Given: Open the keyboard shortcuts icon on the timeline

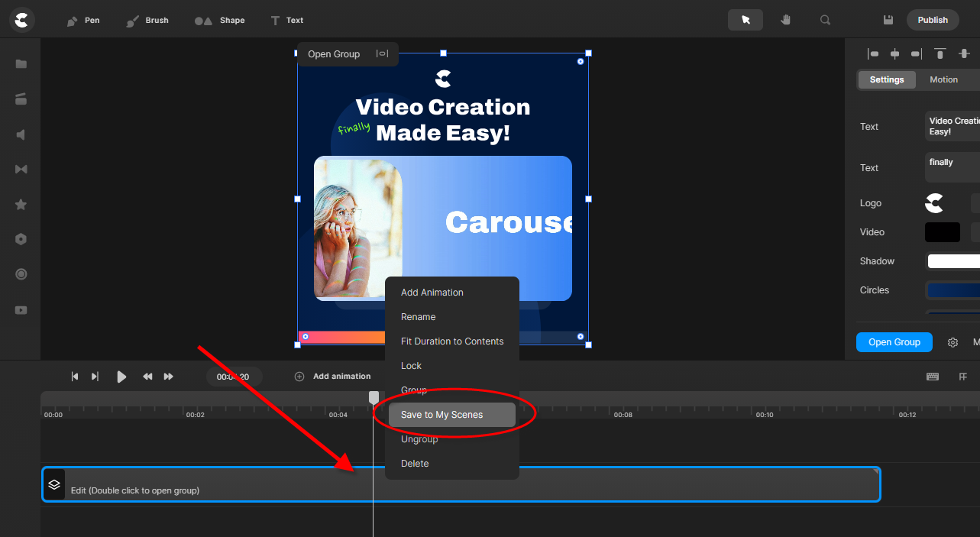Looking at the screenshot, I should pyautogui.click(x=933, y=377).
